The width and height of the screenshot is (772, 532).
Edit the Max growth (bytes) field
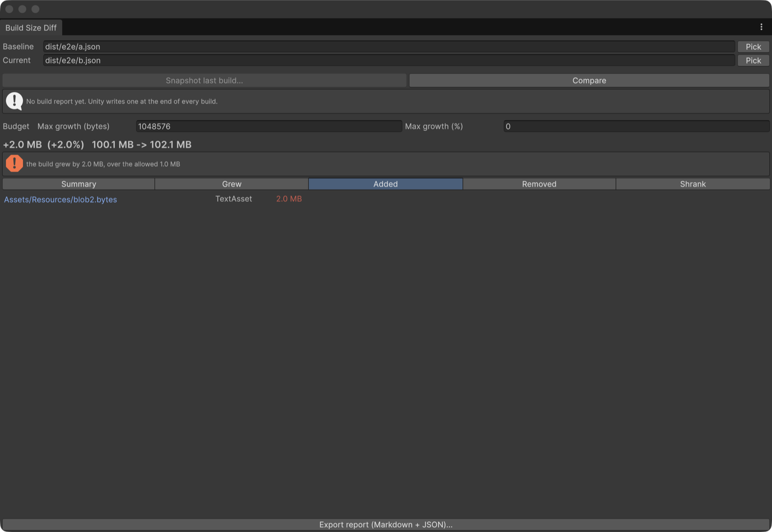[269, 126]
